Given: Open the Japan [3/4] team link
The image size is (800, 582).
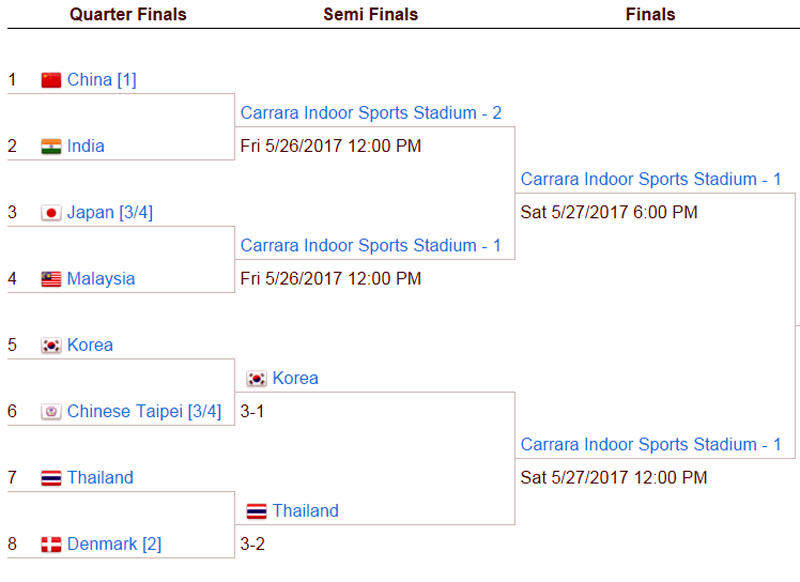Looking at the screenshot, I should click(110, 212).
